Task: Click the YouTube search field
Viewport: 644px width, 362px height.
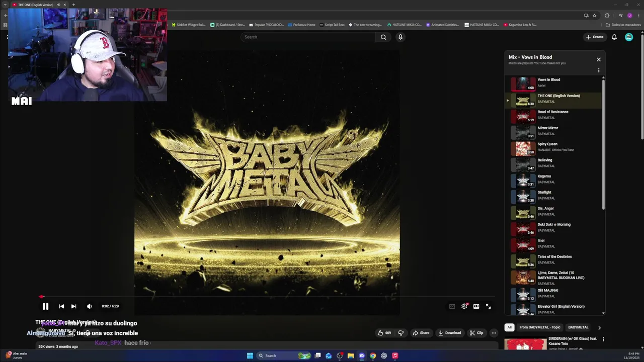Action: pyautogui.click(x=308, y=37)
